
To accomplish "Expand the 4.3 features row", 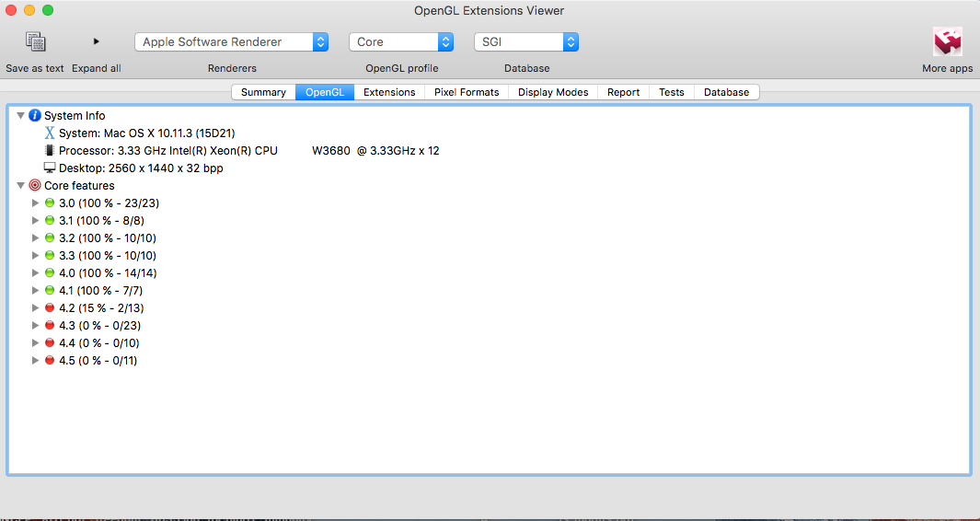I will (x=36, y=326).
